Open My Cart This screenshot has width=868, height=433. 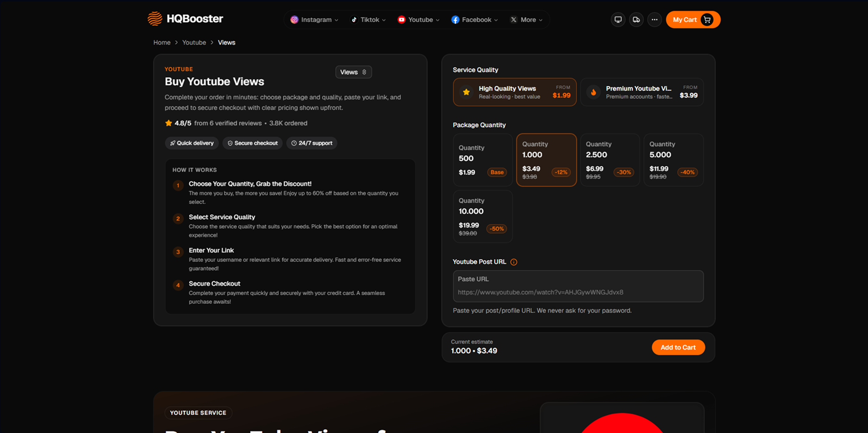(x=693, y=20)
